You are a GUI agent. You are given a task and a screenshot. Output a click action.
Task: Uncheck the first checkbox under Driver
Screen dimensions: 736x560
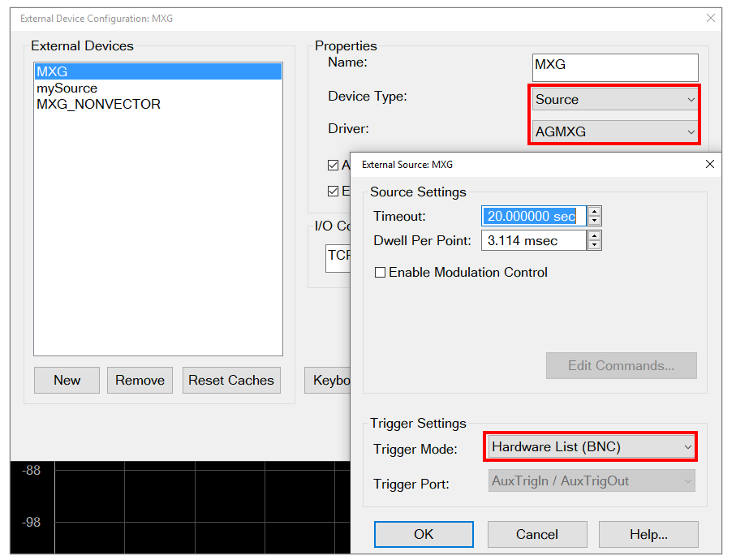point(334,165)
